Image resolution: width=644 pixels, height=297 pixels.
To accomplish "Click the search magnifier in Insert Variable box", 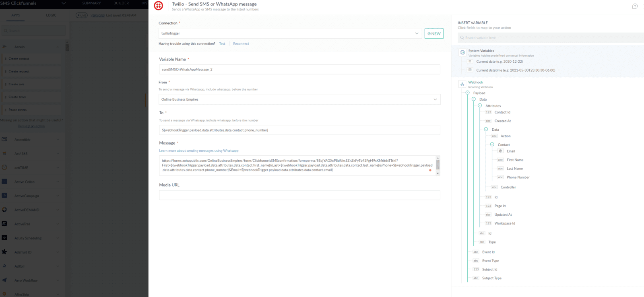I will tap(462, 38).
